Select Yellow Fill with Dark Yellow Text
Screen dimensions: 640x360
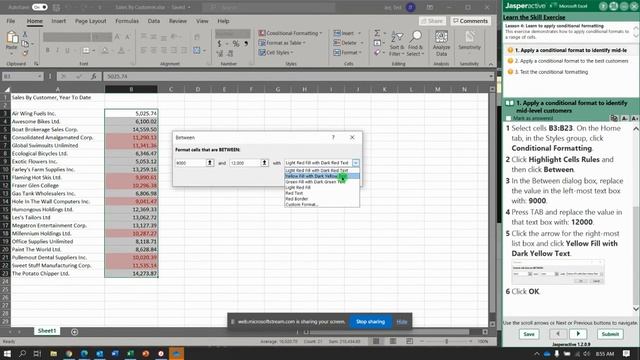(x=322, y=176)
